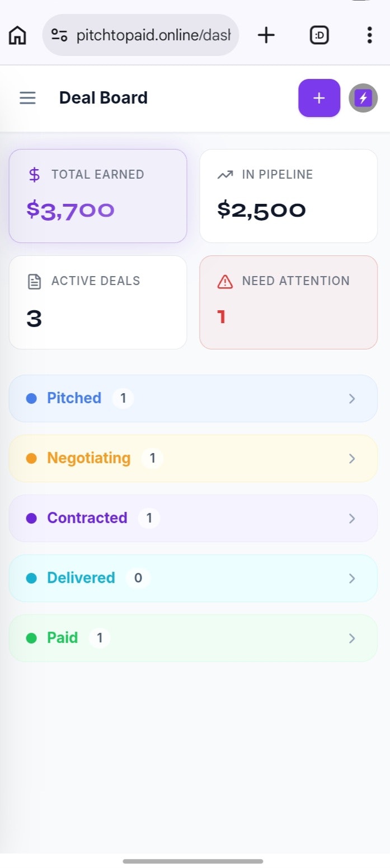Click the purple dot next to Contracted
This screenshot has width=390, height=868.
coord(32,518)
